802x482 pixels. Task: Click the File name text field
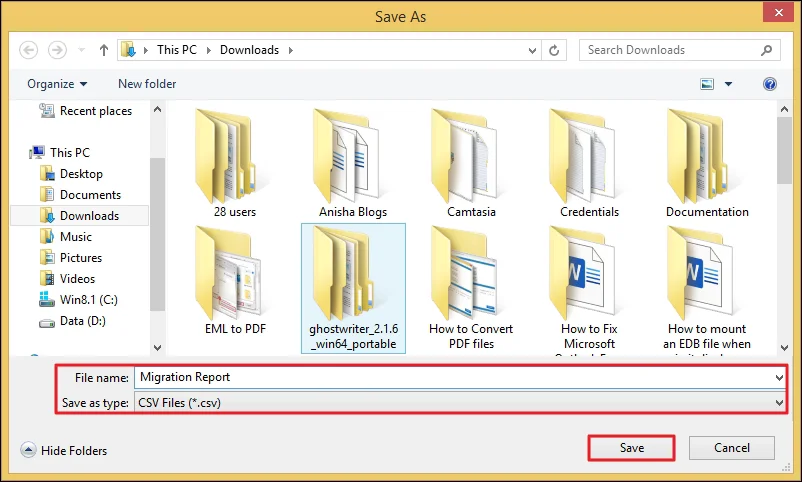(x=454, y=378)
